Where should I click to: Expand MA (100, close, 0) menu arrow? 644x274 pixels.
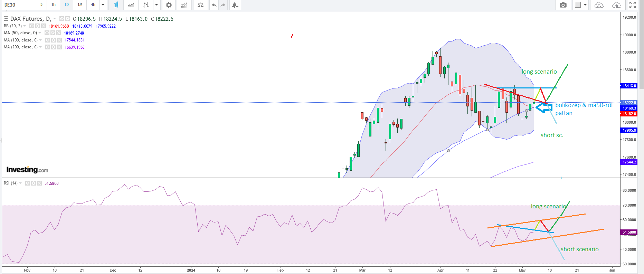pos(40,40)
